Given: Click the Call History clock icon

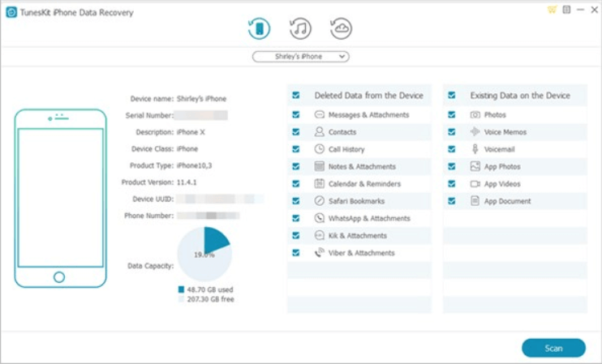Looking at the screenshot, I should [x=320, y=149].
